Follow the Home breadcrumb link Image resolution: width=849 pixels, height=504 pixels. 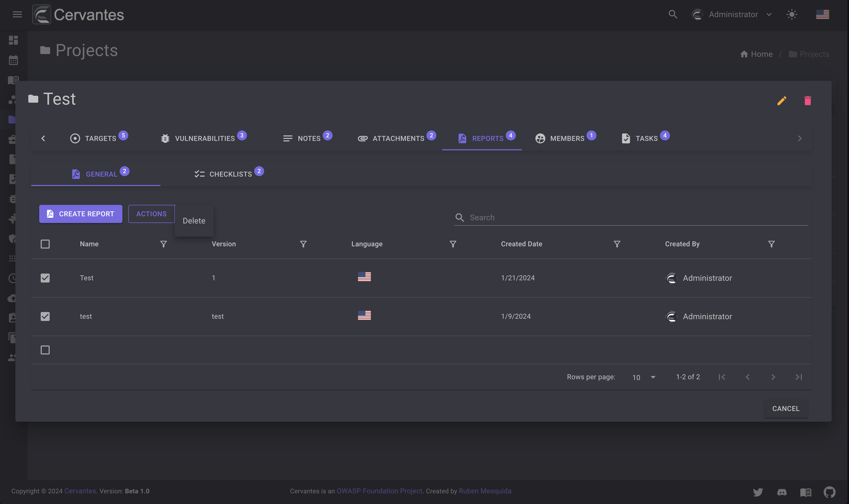761,54
